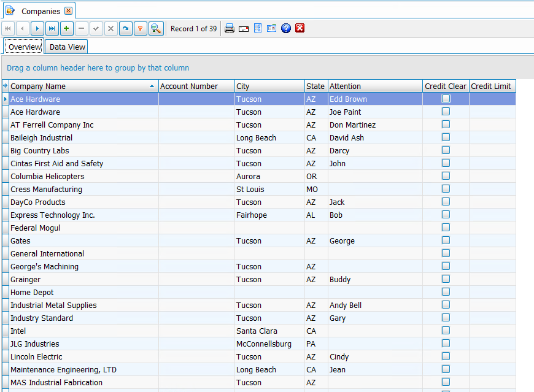
Task: Select the "Don Martinez" attention cell
Action: tap(375, 125)
